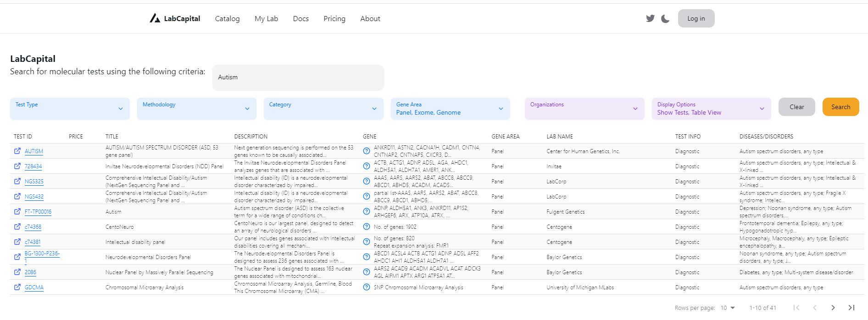Viewport: 868px width, 320px height.
Task: Show gene info icon for AARS2 ACAD9 row
Action: [x=367, y=272]
